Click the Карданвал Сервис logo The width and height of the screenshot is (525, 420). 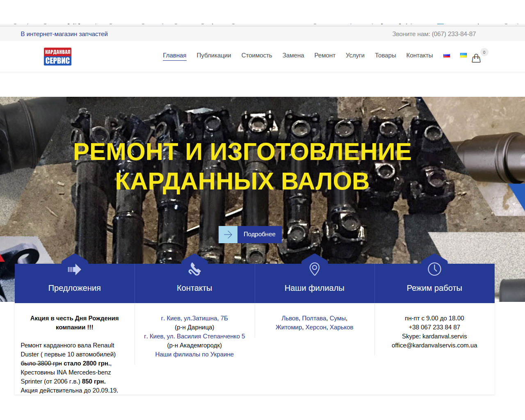[58, 57]
